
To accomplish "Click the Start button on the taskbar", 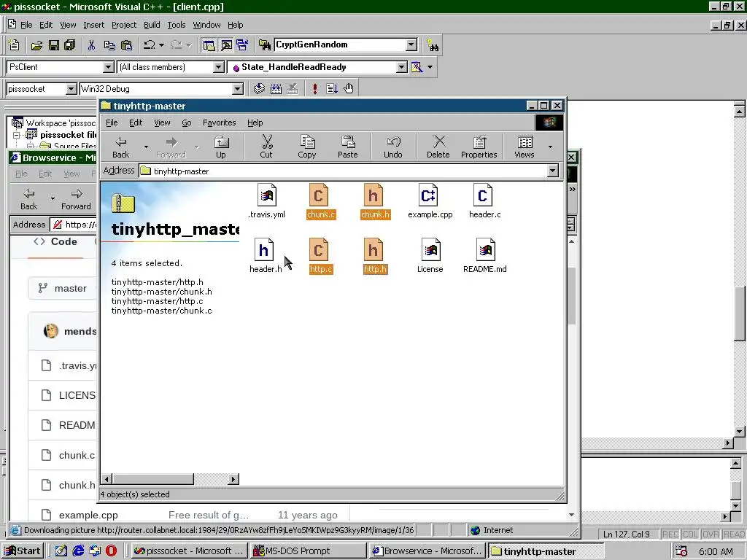I will coord(23,551).
